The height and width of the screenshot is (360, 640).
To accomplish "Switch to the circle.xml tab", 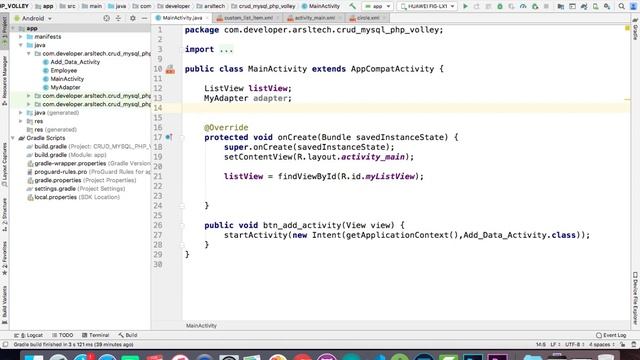I will [368, 18].
